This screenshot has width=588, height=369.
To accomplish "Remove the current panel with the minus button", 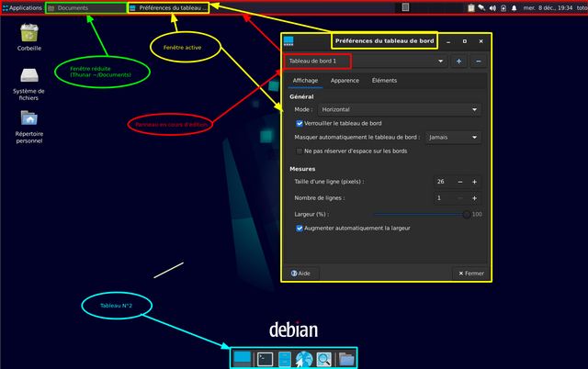I will pyautogui.click(x=479, y=61).
